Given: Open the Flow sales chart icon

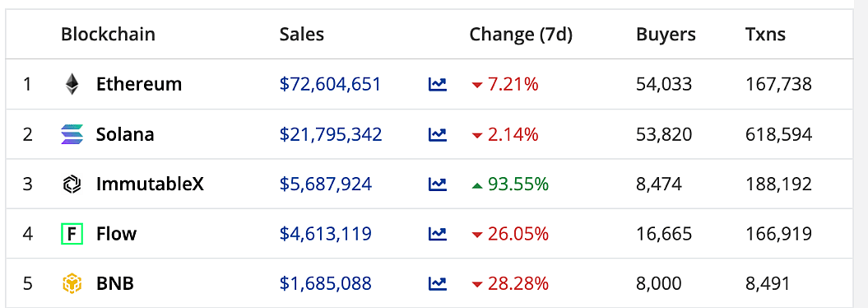Looking at the screenshot, I should tap(438, 234).
